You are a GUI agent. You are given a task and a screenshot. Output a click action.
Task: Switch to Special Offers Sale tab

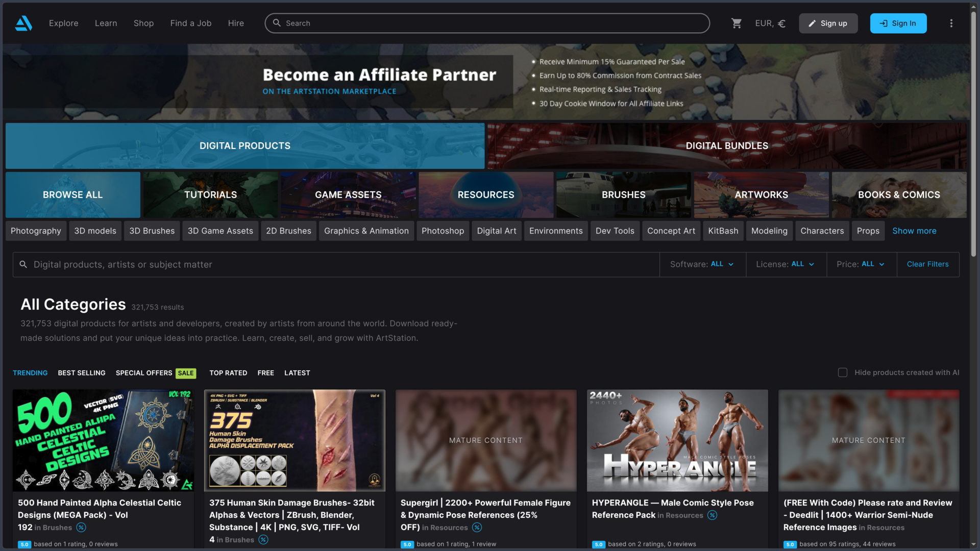click(x=156, y=373)
